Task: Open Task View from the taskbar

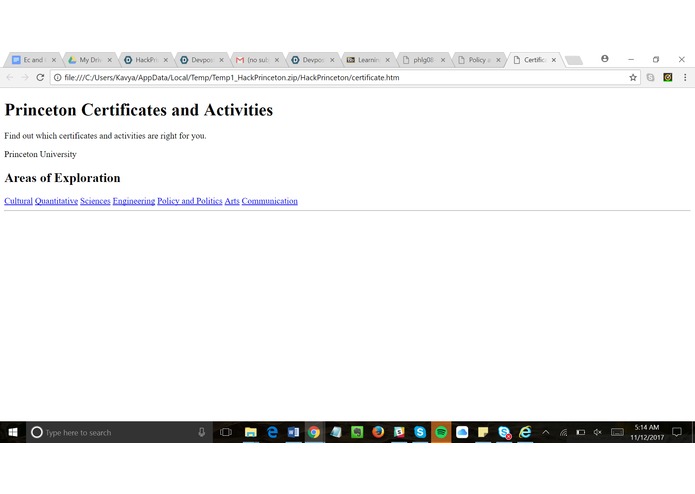Action: point(226,432)
